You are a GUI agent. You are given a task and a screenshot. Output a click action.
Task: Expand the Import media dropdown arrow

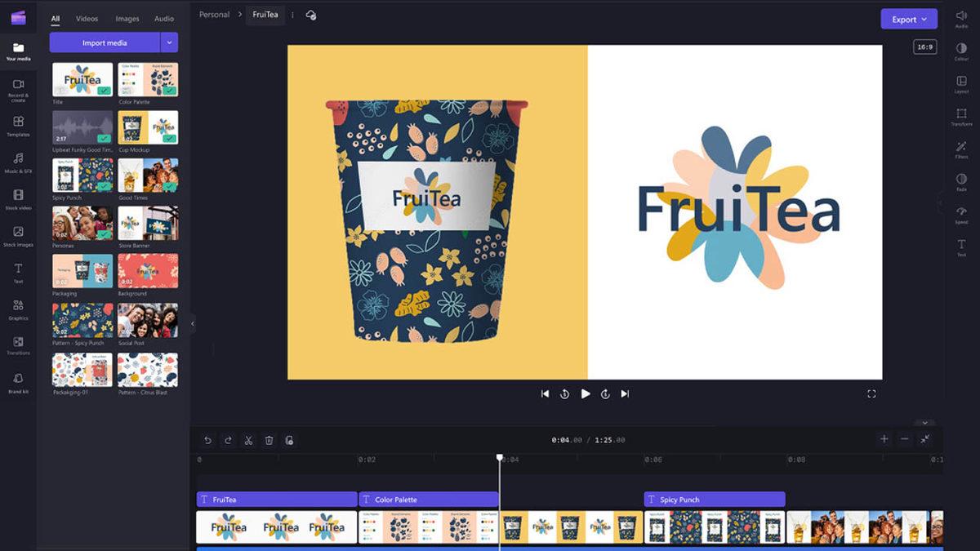coord(169,42)
